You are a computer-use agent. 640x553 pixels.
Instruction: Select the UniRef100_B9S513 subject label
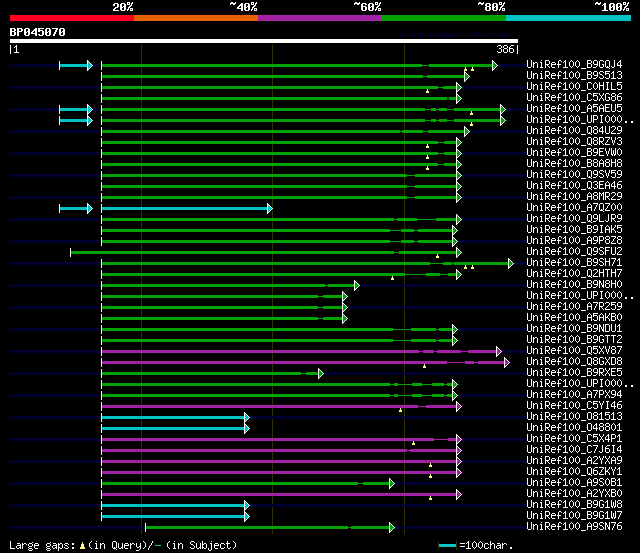(574, 76)
